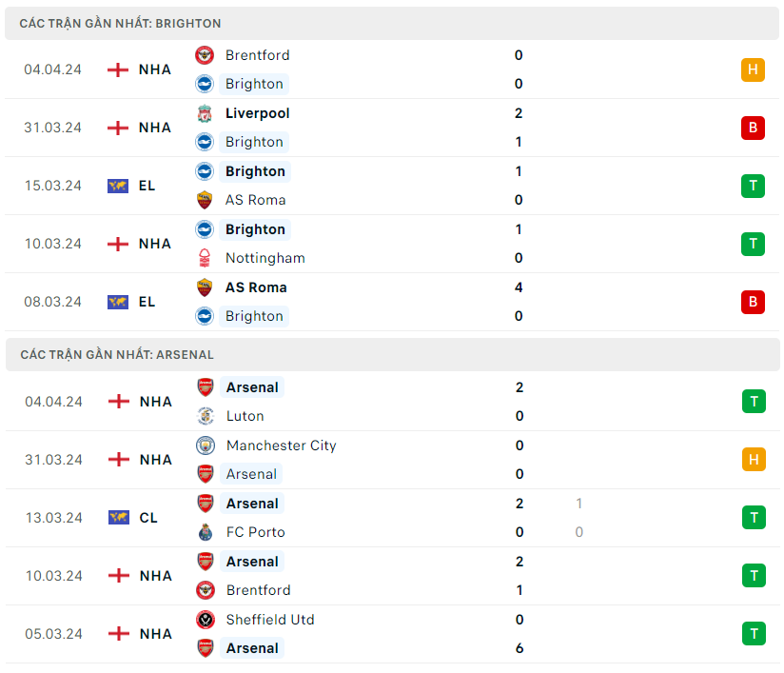Viewport: 784px width, 673px height.
Task: Click the FC Porto crest icon
Action: [206, 532]
